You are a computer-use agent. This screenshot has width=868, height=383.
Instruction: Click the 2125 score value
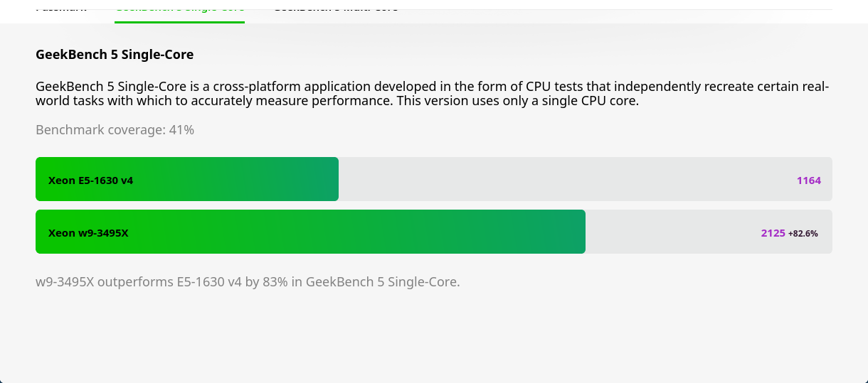pos(773,233)
